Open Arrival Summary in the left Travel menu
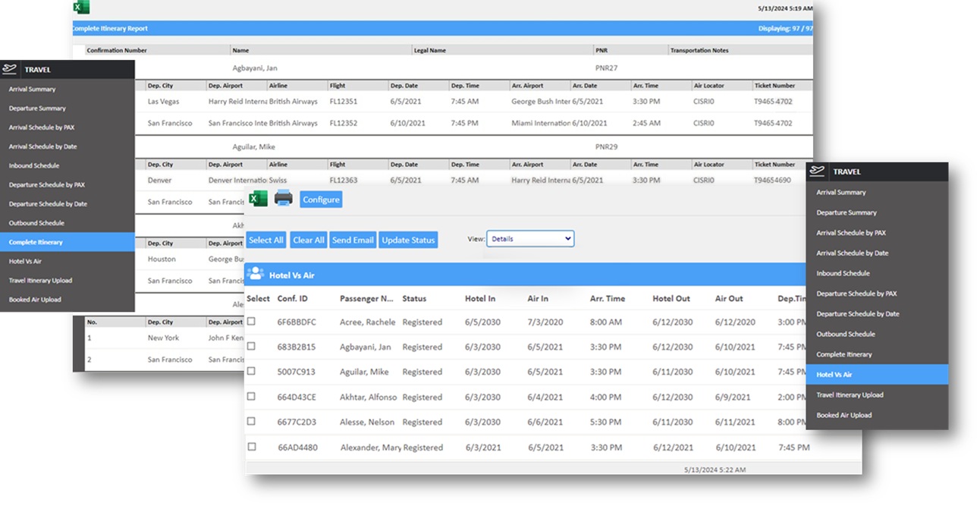 click(x=32, y=90)
